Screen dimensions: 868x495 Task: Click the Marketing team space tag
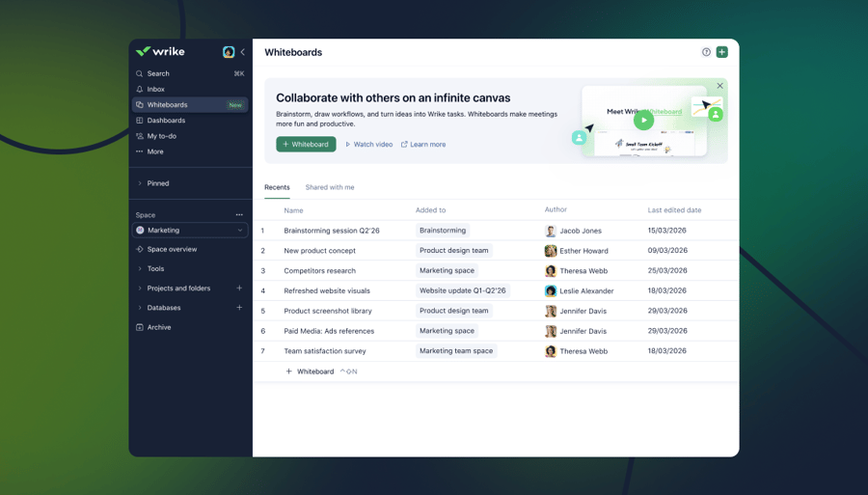coord(456,351)
